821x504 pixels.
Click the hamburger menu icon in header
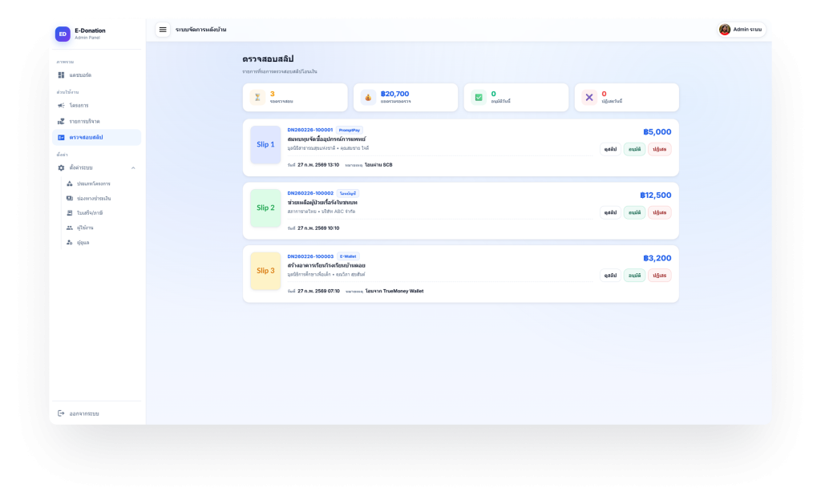(x=163, y=30)
